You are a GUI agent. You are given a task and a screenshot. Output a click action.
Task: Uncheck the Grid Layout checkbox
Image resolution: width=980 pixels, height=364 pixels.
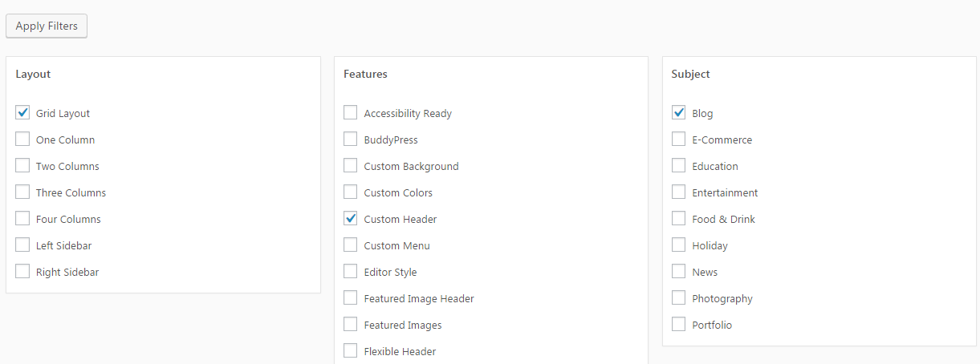point(22,112)
